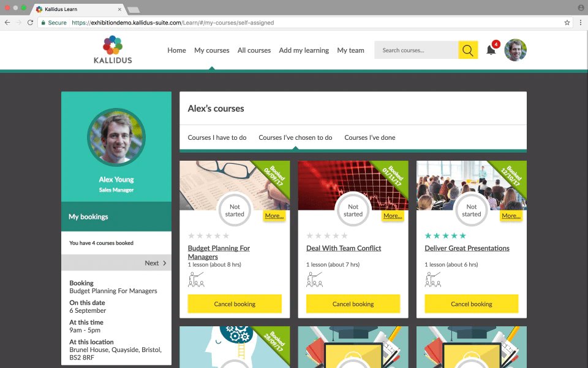Viewport: 588px width, 368px height.
Task: Open the notifications bell icon
Action: pos(491,50)
